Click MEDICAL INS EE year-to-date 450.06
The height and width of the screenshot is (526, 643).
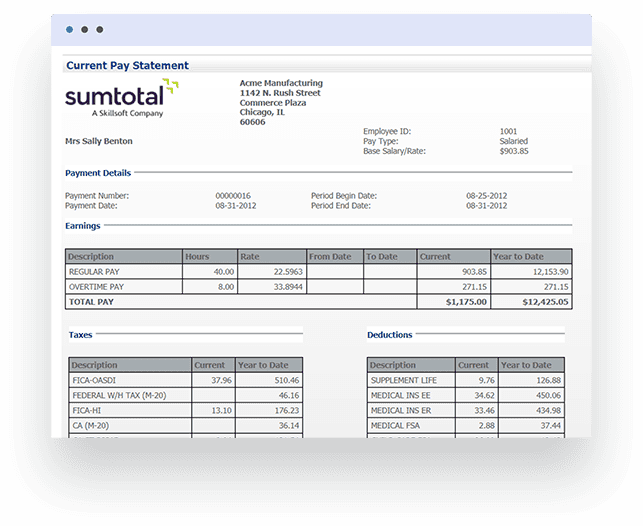coord(548,396)
